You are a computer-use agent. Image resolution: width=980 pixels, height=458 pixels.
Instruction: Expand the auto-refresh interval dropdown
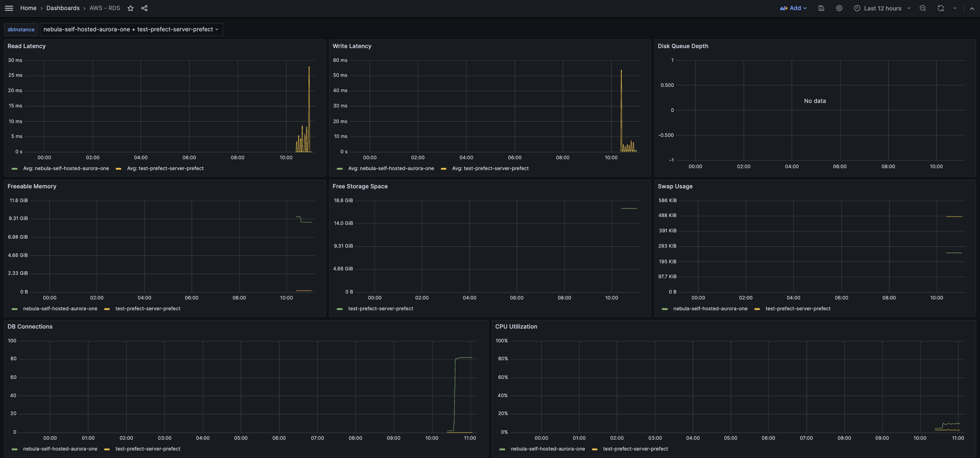(955, 8)
